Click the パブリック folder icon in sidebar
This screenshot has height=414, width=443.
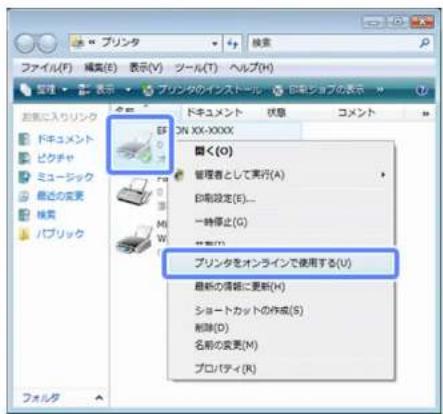[x=24, y=234]
